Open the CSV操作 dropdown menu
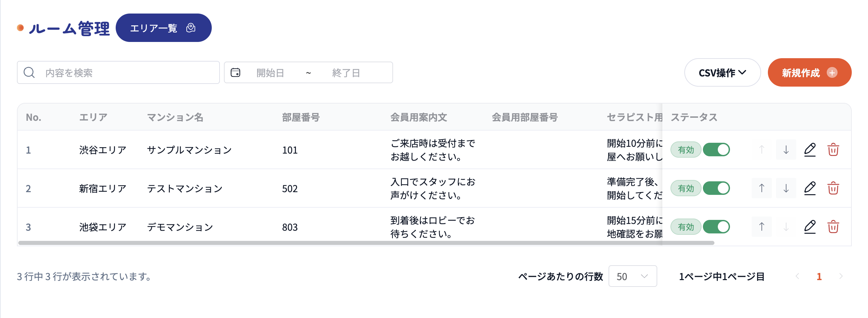This screenshot has height=318, width=868. point(723,72)
